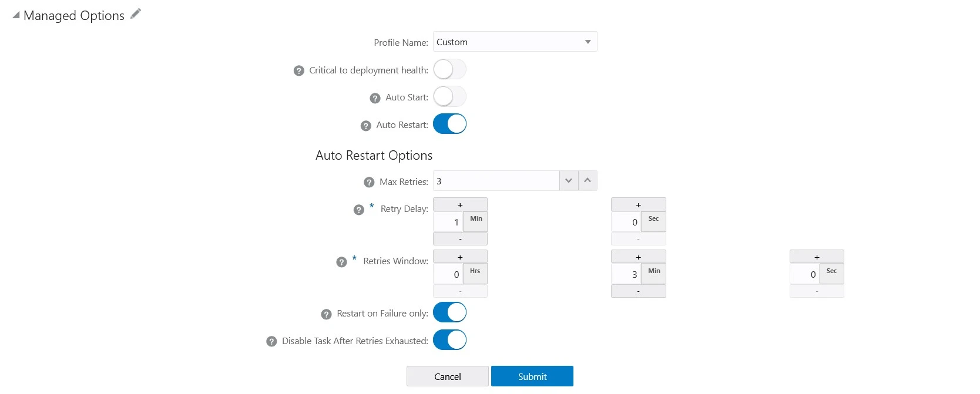Decrease Max Retries with the down arrow
The width and height of the screenshot is (980, 394).
[x=568, y=181]
